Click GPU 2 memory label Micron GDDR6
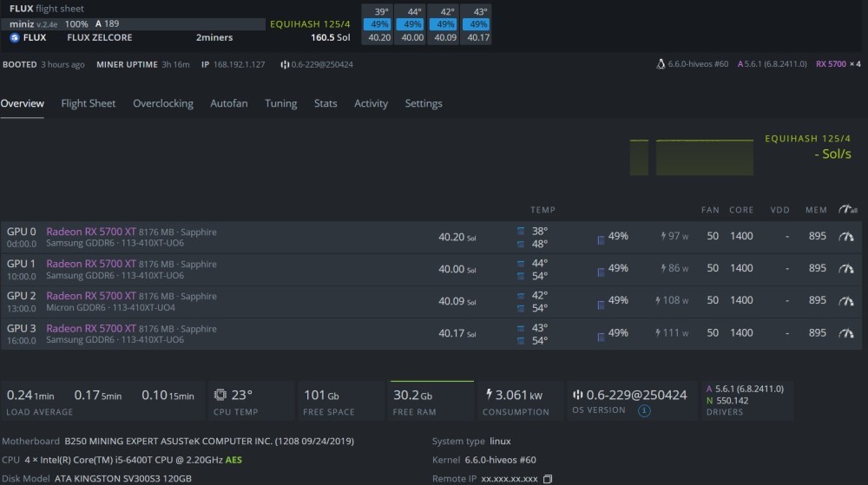The image size is (868, 485). (x=76, y=307)
